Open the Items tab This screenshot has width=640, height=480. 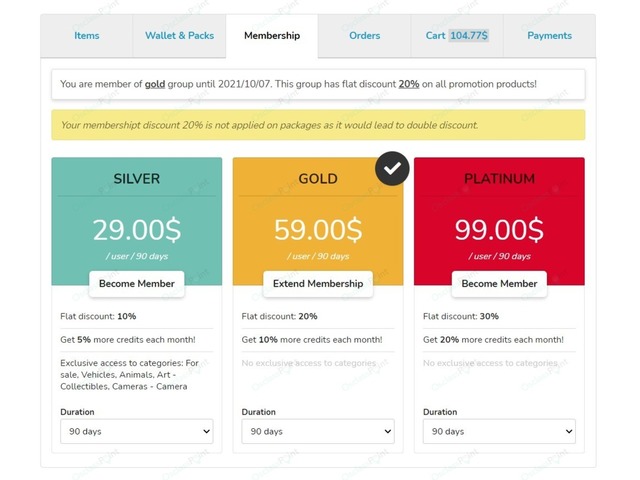(x=87, y=36)
